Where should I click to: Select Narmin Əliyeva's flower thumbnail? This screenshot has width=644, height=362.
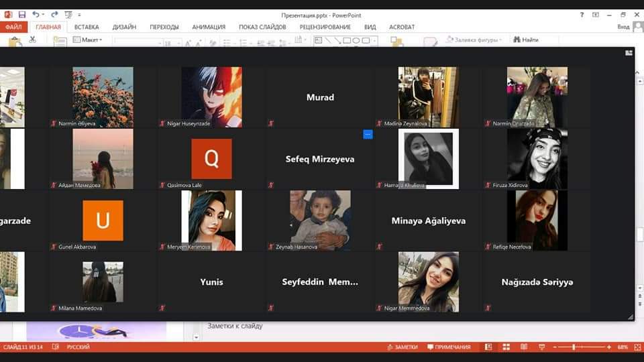103,97
